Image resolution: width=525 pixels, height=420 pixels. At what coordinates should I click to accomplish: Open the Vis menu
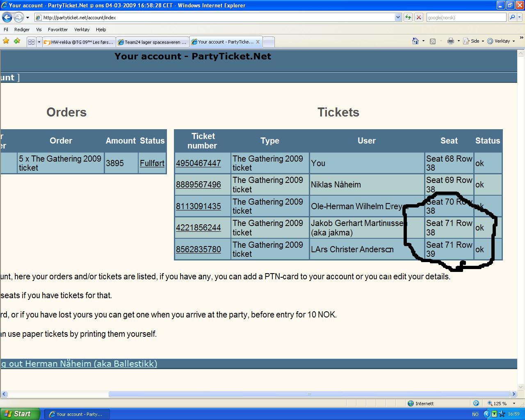pyautogui.click(x=39, y=30)
